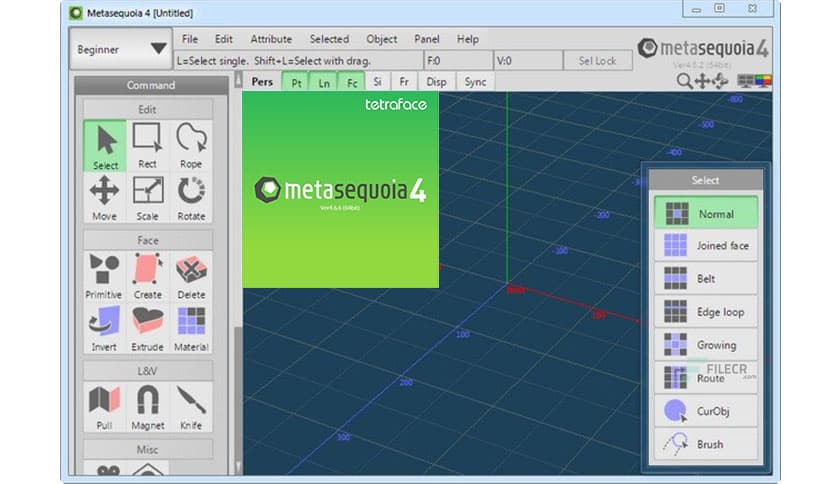The height and width of the screenshot is (484, 836).
Task: Open the Primitive shapes tool
Action: point(104,276)
